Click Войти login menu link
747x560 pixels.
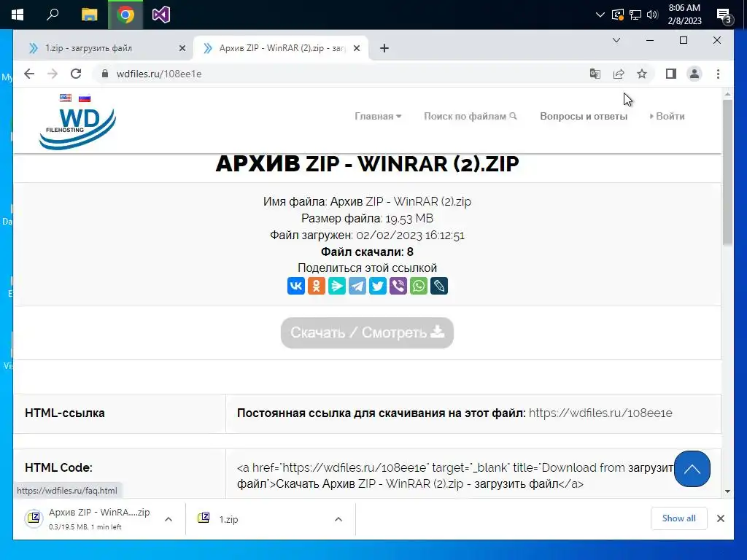667,116
